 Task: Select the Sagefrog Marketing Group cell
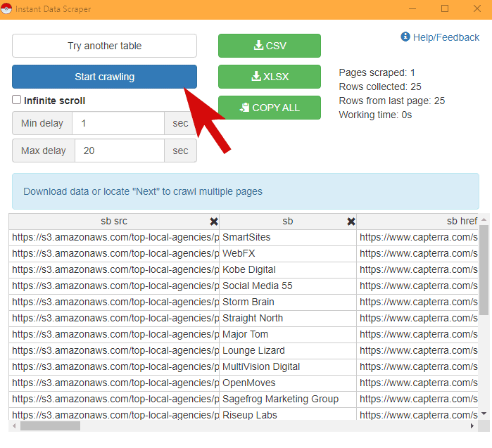pos(288,399)
